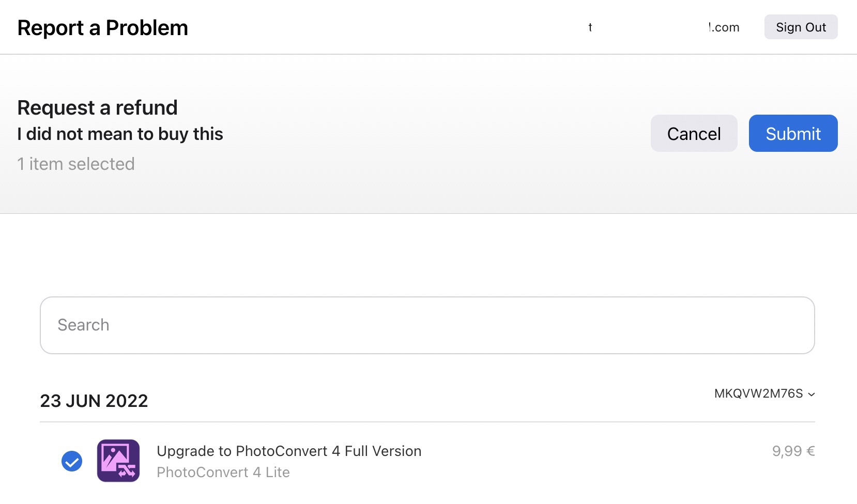Click the partially hidden account name in header

[590, 27]
